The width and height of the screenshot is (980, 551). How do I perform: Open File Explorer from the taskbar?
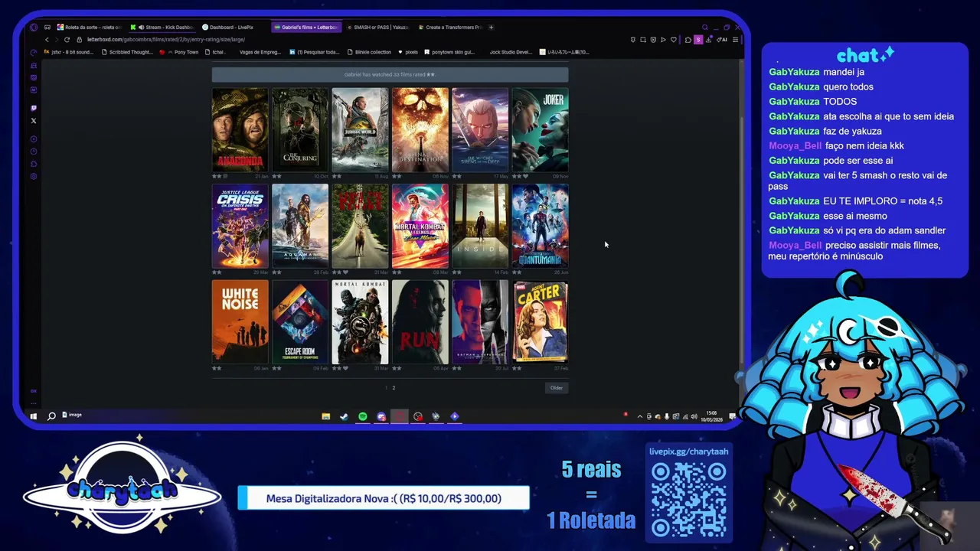tap(326, 416)
